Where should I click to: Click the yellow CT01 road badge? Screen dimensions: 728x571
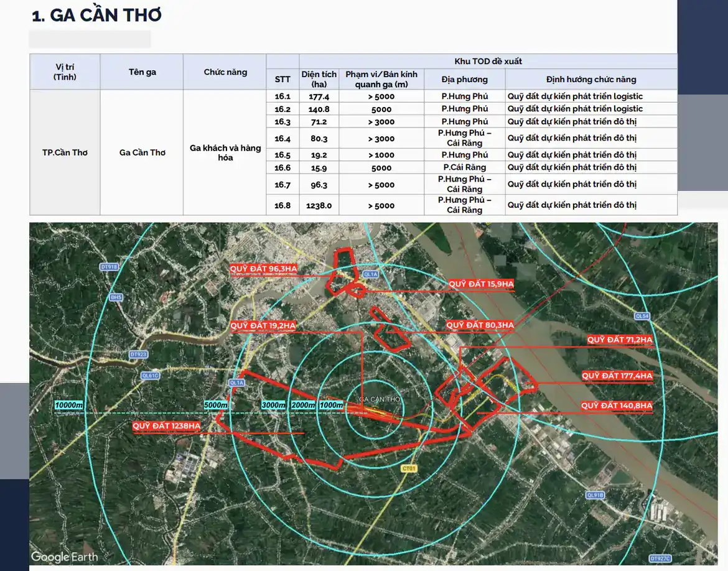point(409,468)
